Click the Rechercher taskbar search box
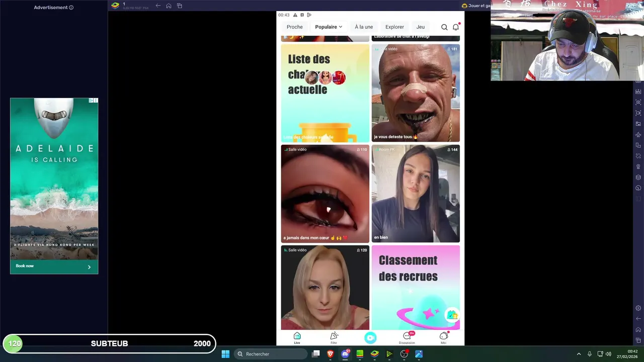The image size is (644, 362). click(x=272, y=354)
